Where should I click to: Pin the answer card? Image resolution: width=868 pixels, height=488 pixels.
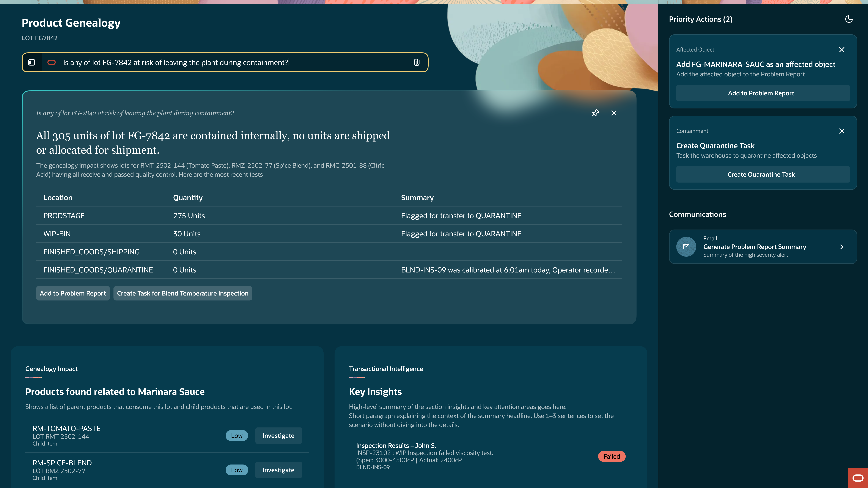pos(595,113)
